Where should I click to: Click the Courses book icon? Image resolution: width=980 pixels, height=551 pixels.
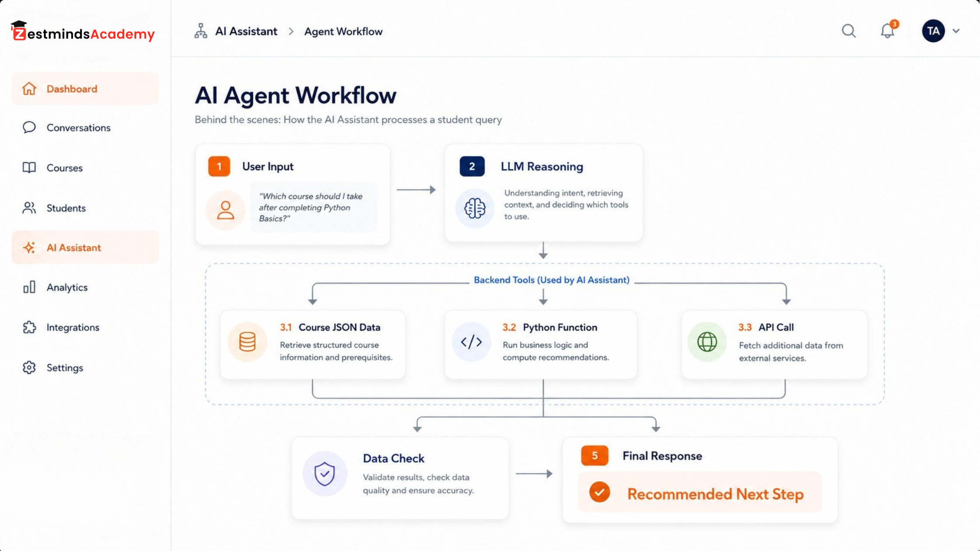click(x=29, y=167)
